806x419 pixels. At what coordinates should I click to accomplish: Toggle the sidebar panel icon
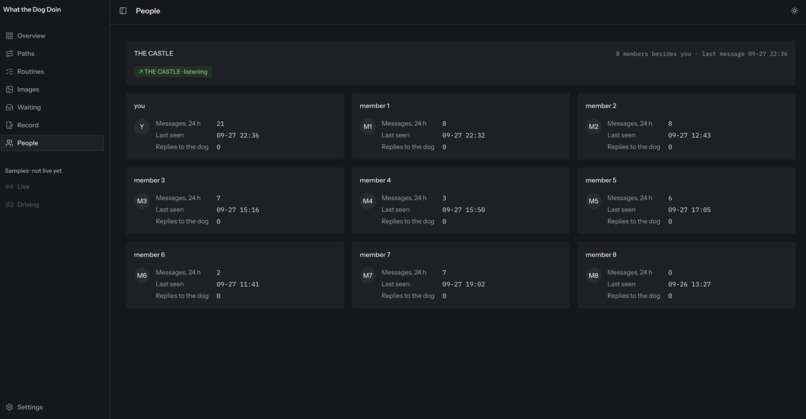point(123,11)
